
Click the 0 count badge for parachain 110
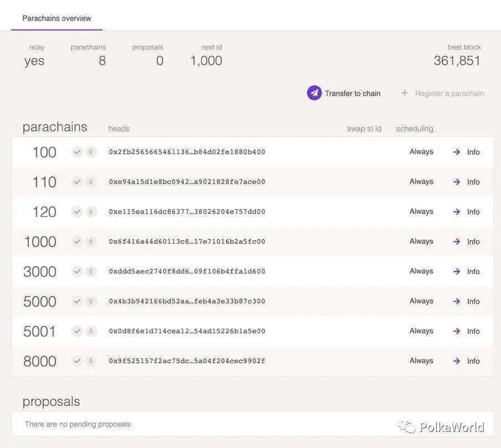91,182
